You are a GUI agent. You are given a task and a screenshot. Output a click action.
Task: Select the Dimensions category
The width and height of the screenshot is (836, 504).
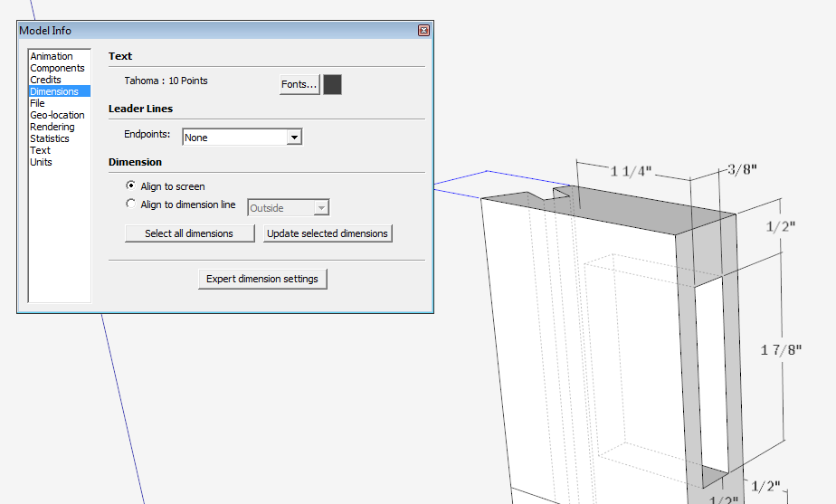pos(59,91)
